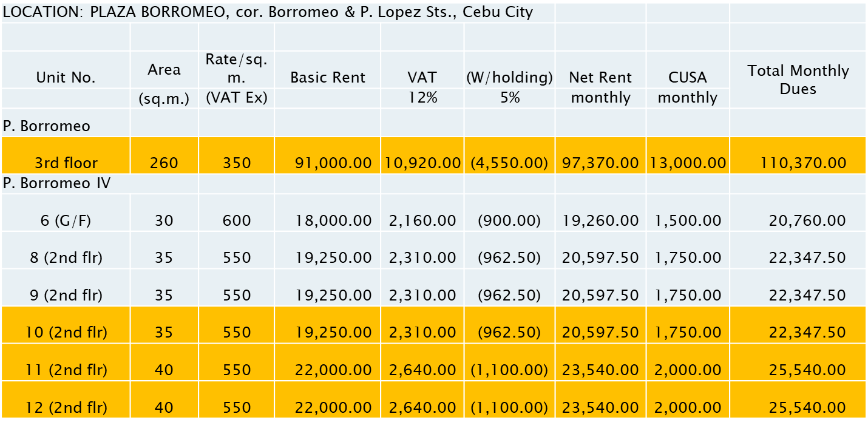Select the '10 (2nd flr)' unit cell

pyautogui.click(x=66, y=332)
